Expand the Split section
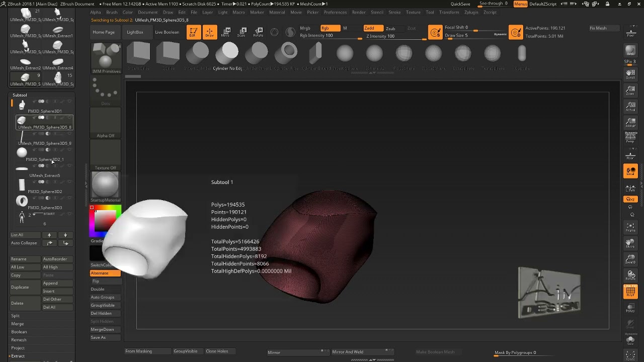The image size is (644, 362). tap(16, 316)
